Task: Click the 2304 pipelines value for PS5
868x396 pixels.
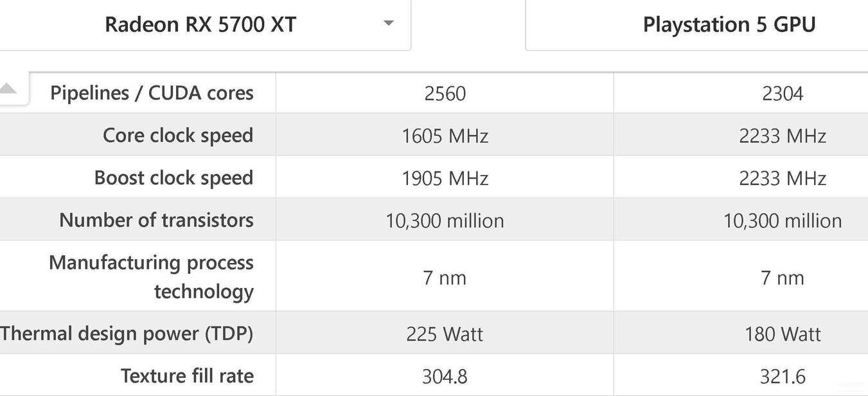Action: pyautogui.click(x=783, y=94)
